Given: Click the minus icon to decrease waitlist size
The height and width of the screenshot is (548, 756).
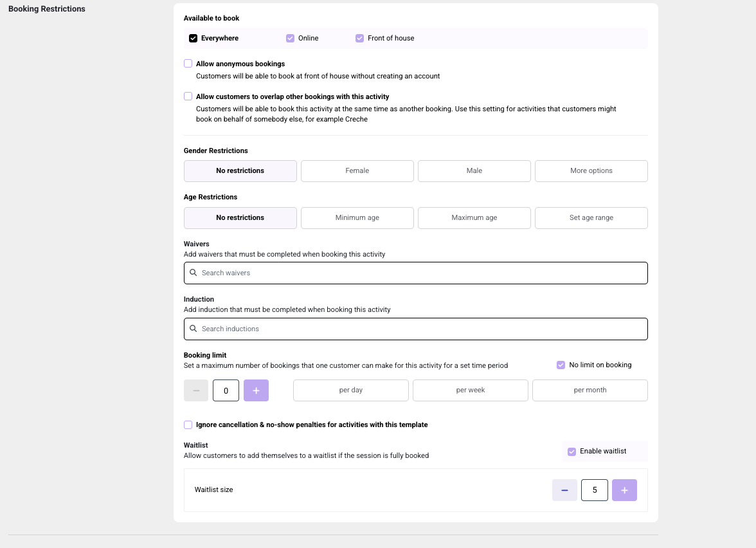Looking at the screenshot, I should [564, 489].
